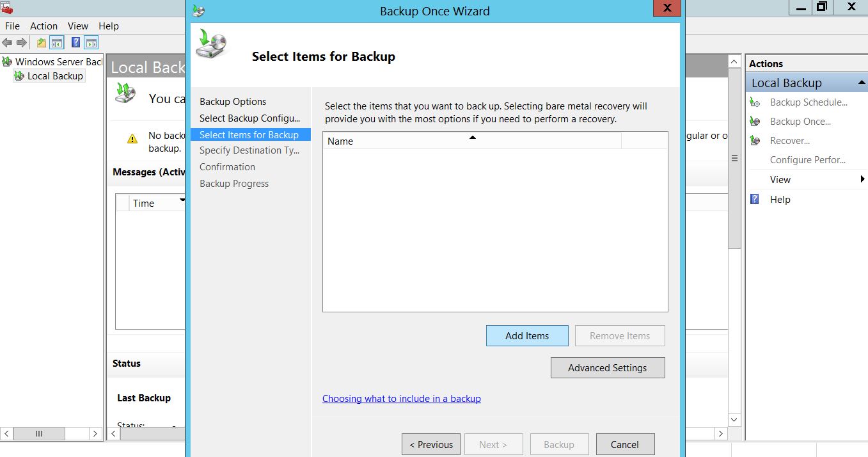Click the Time column sort dropdown arrow

coord(182,200)
